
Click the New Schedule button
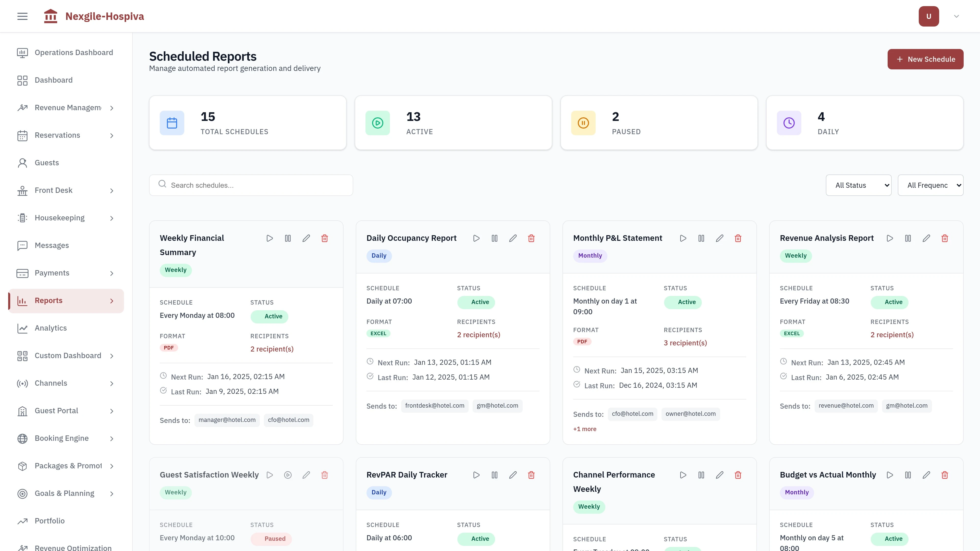[x=925, y=59]
